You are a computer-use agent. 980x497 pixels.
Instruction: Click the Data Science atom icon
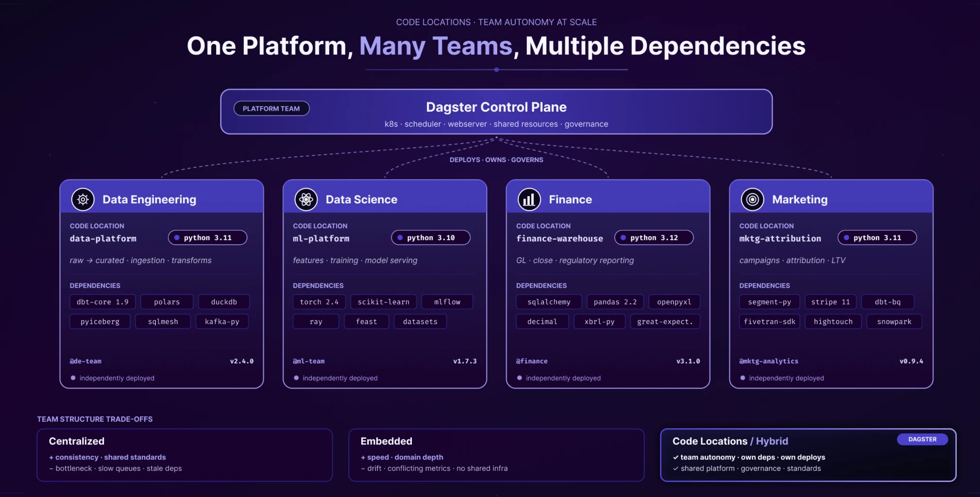[306, 199]
